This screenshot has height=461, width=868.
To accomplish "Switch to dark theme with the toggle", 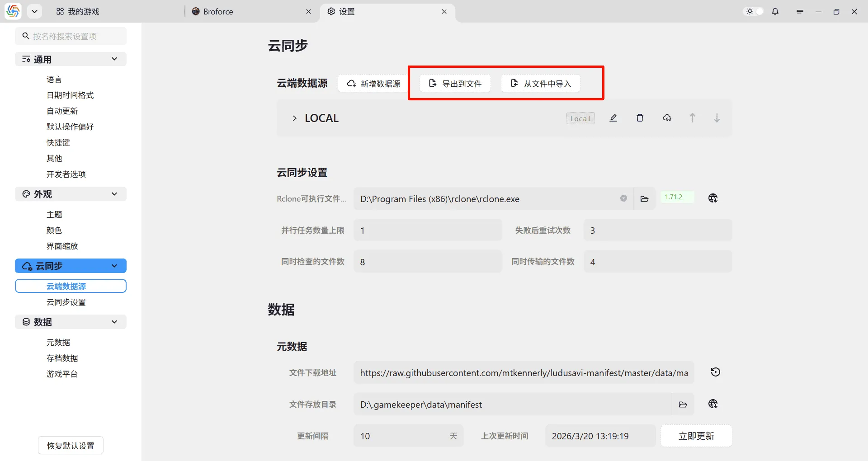I will (x=753, y=11).
